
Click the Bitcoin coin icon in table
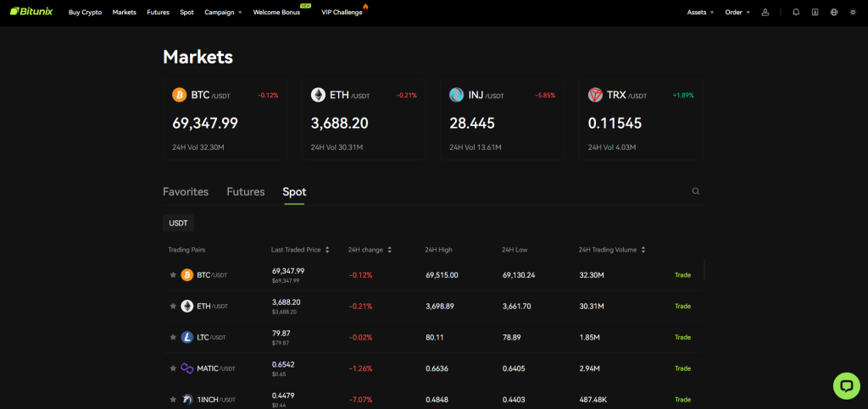[186, 275]
